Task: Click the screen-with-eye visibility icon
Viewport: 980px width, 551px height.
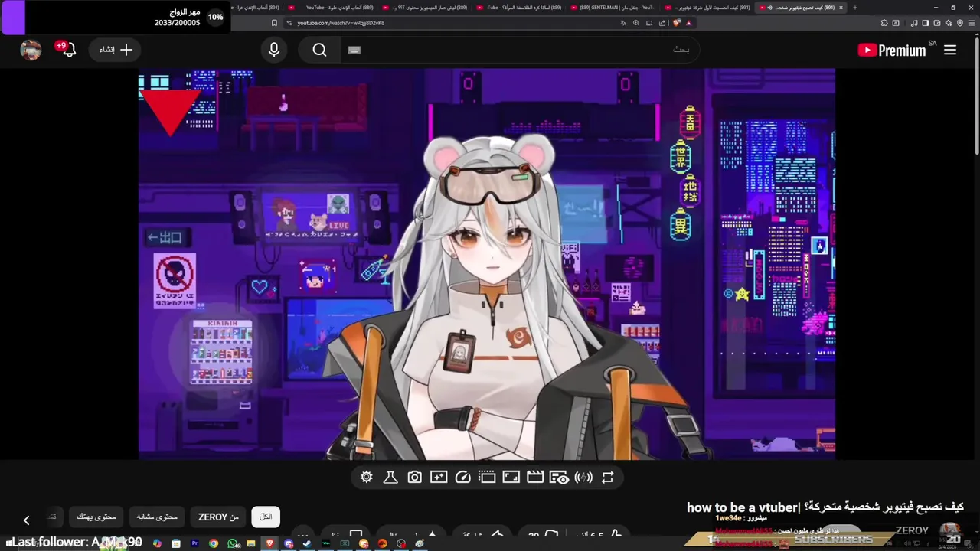Action: click(x=559, y=478)
